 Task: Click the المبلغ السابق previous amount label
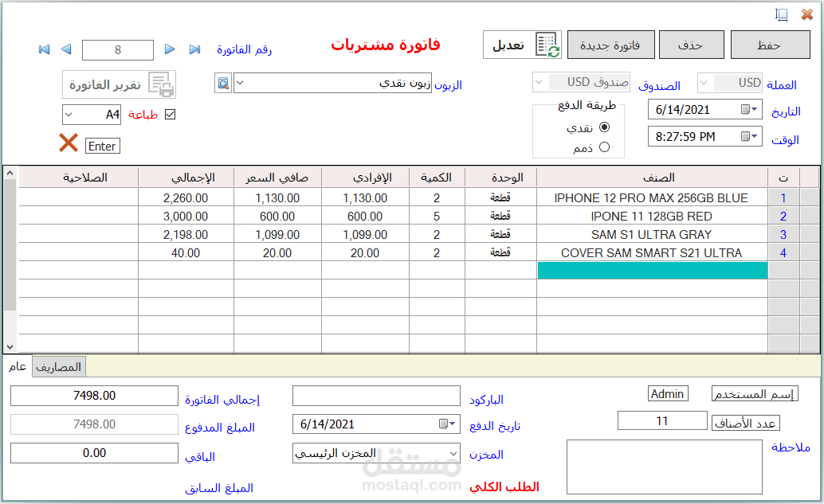click(x=219, y=488)
